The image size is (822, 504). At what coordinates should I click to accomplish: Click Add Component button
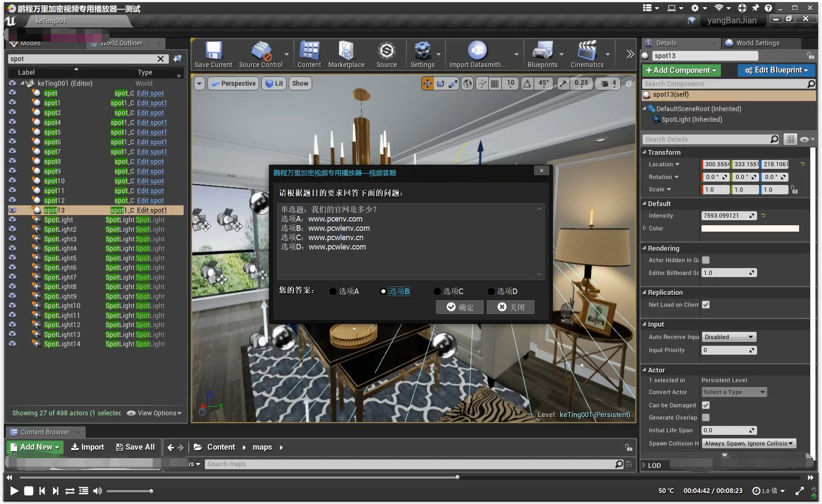pyautogui.click(x=681, y=70)
